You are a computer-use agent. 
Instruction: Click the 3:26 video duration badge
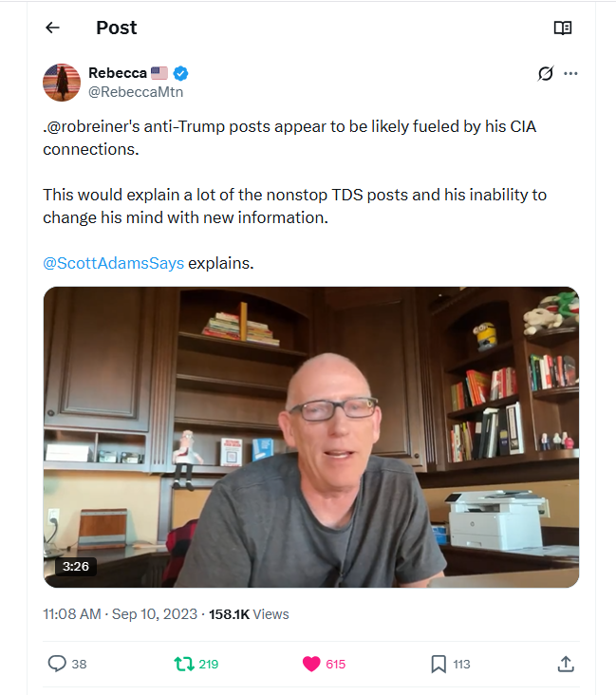pos(75,566)
